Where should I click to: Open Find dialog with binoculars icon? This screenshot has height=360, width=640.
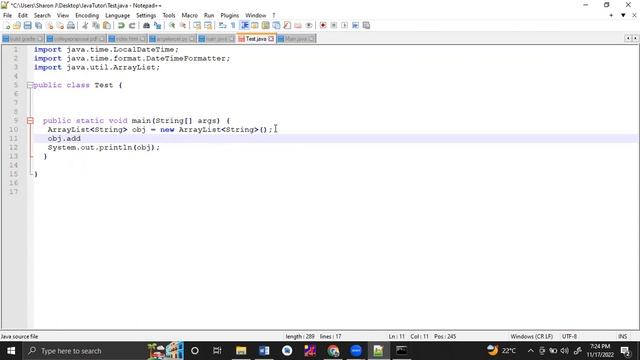tap(146, 25)
